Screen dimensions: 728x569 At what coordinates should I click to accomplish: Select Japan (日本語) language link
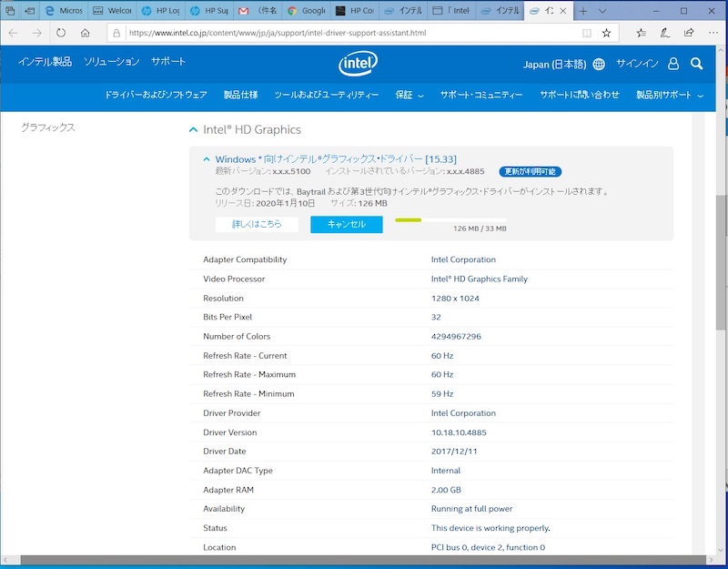[554, 64]
